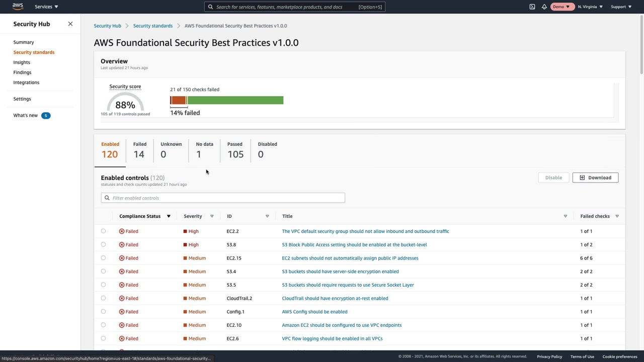Open the CloudShell terminal icon

[x=532, y=7]
